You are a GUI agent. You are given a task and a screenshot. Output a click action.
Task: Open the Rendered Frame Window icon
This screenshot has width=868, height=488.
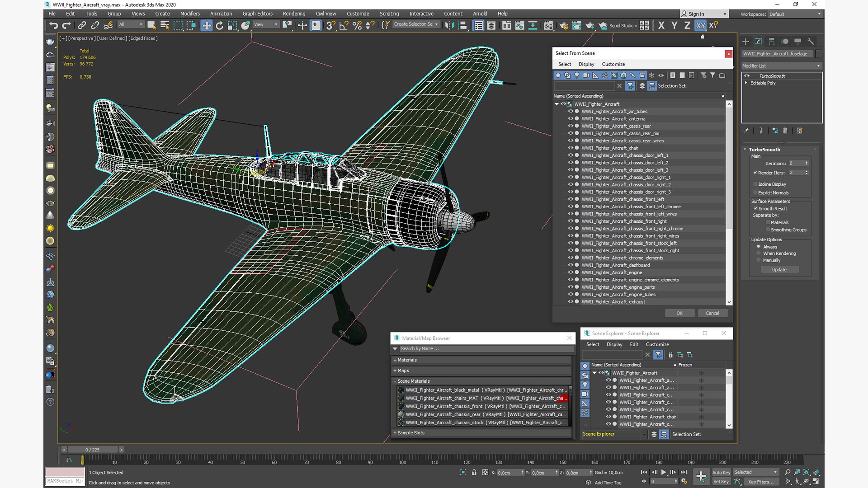pyautogui.click(x=577, y=26)
